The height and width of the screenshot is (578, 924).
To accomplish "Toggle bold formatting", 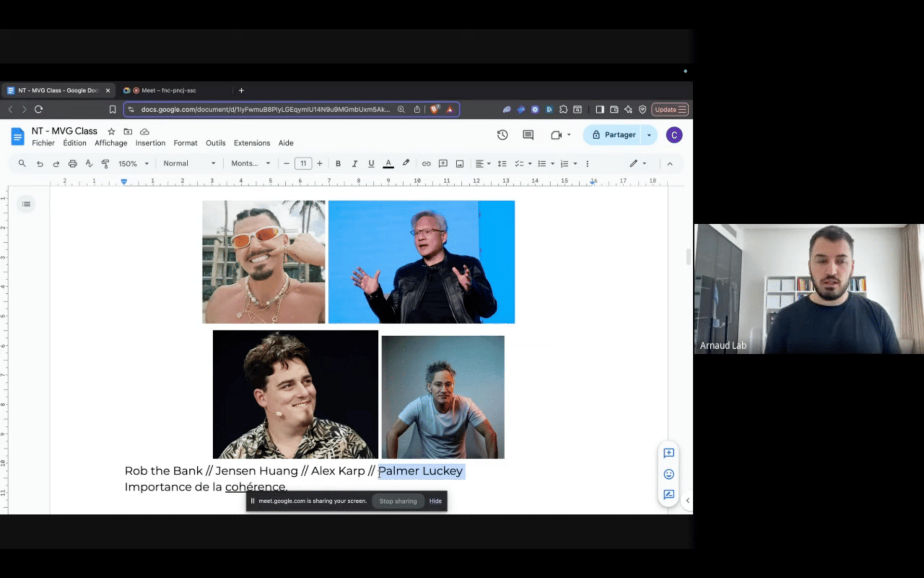I will pos(338,164).
